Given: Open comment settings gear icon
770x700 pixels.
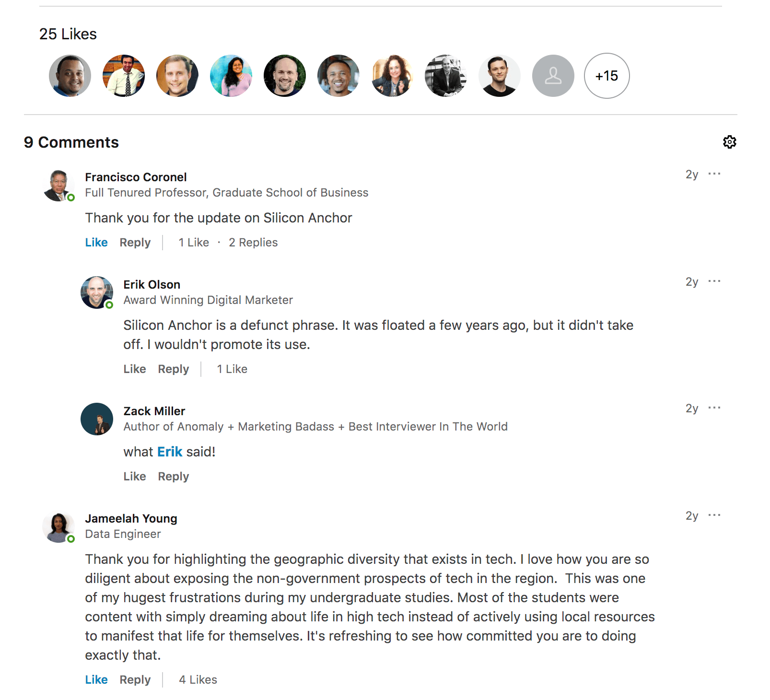Looking at the screenshot, I should click(x=729, y=142).
